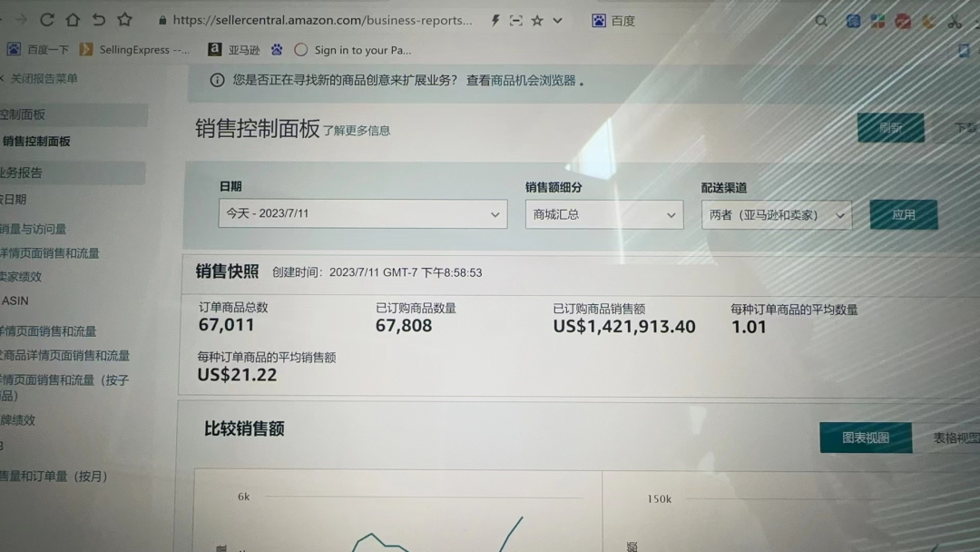Click the browser home icon

tap(73, 18)
